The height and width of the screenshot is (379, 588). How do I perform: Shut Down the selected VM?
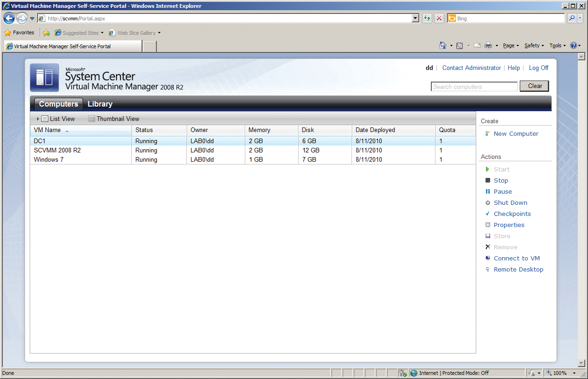click(510, 202)
